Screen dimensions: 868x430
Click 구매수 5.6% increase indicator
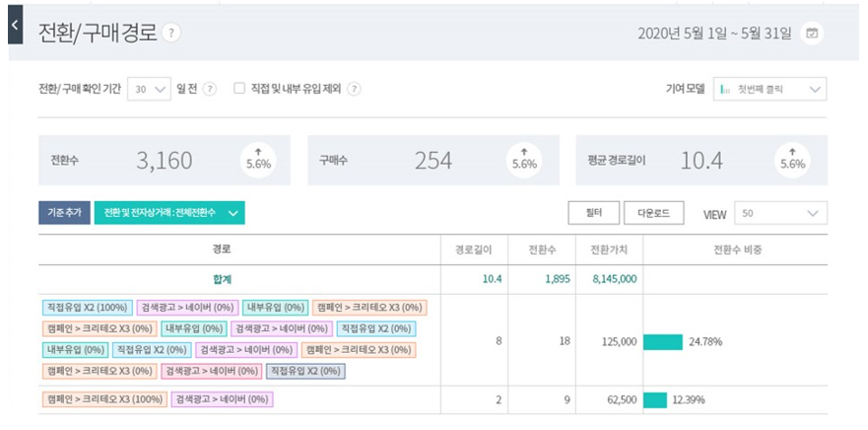pos(524,159)
